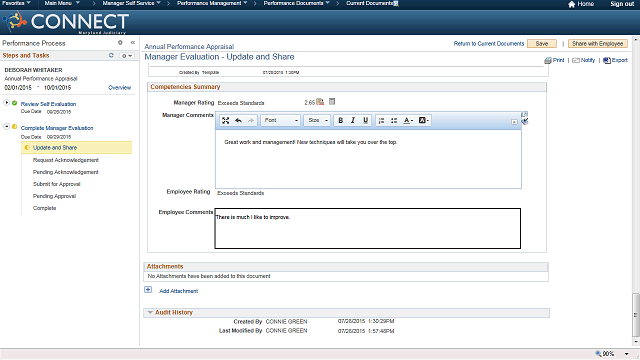640x360 pixels.
Task: Return to Current Documents
Action: 489,44
